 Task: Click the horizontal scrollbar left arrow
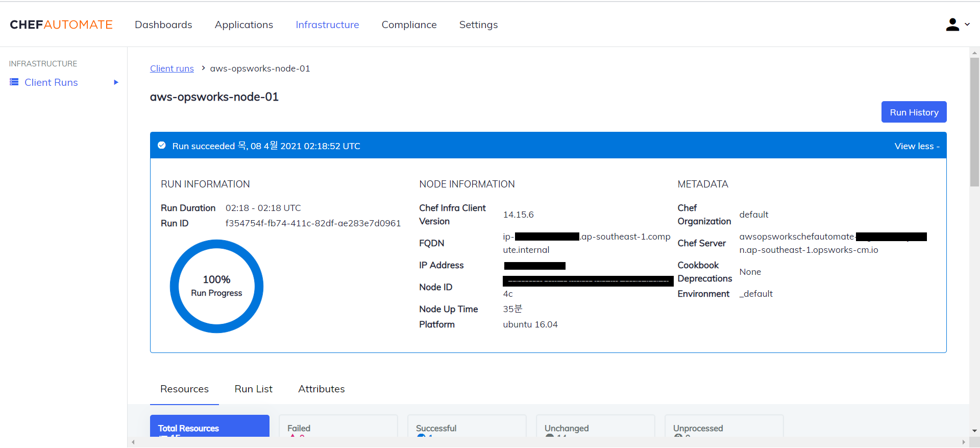(133, 442)
